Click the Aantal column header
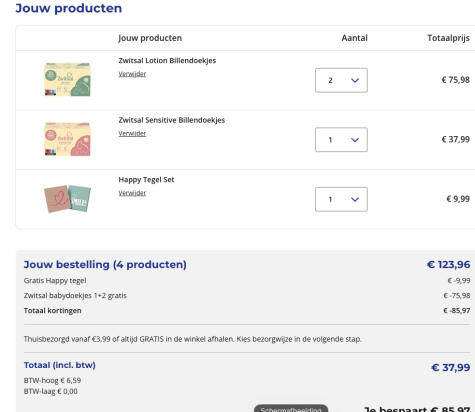Screen dimensions: 475x412 coord(355,38)
